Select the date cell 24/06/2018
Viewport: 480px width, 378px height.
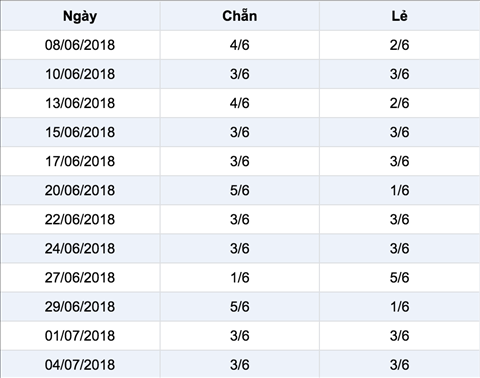tap(80, 248)
